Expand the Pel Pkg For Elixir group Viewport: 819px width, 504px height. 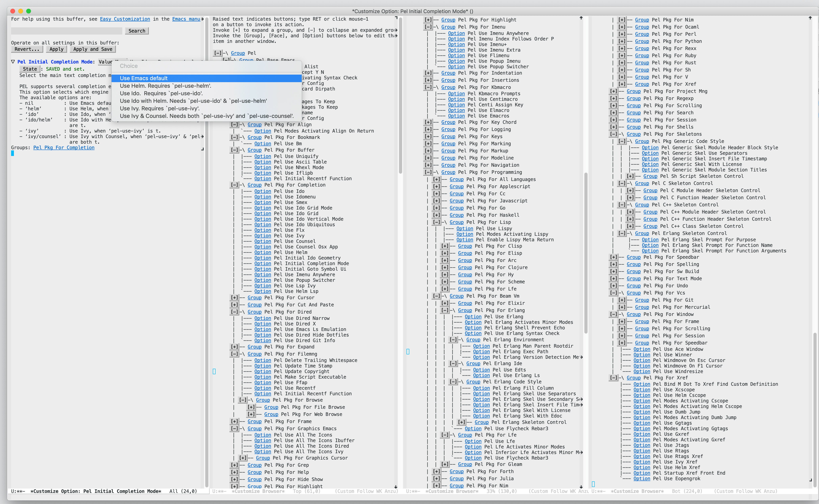click(x=445, y=303)
